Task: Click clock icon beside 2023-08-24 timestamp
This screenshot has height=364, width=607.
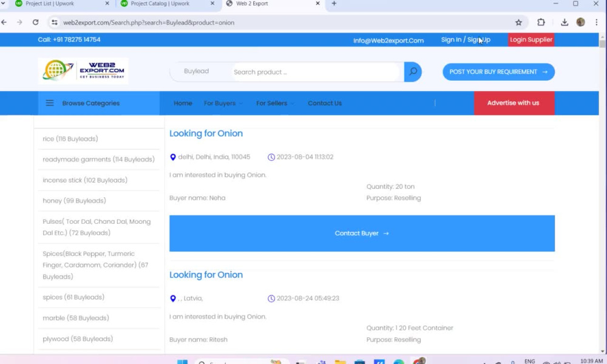Action: coord(271,298)
